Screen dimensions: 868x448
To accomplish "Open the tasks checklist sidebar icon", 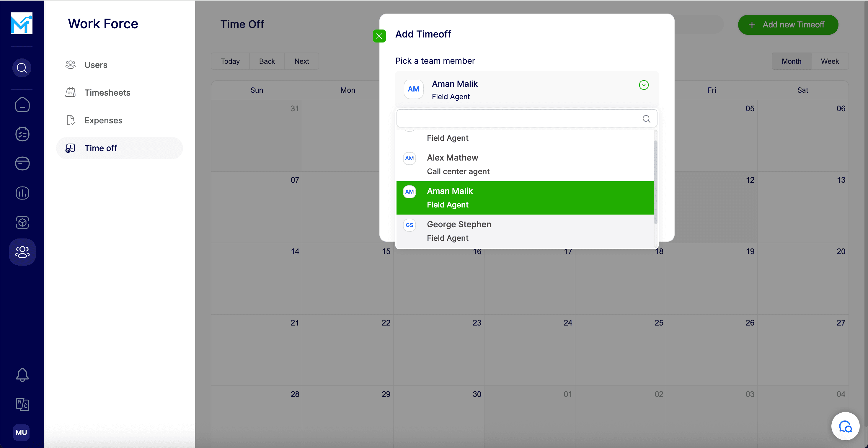I will 22,134.
